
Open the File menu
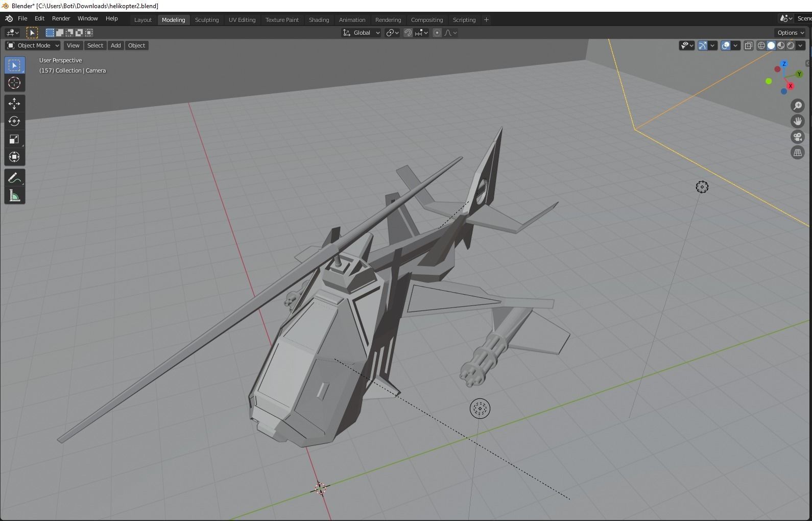coord(22,18)
